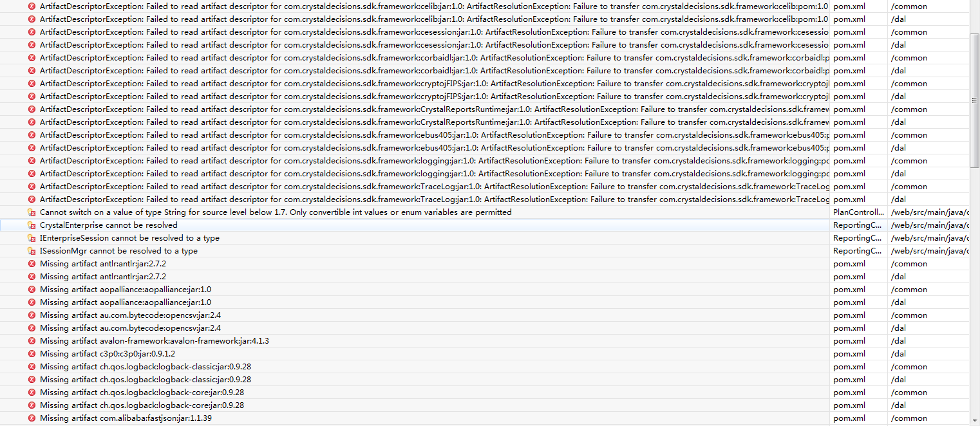Viewport: 980px width, 426px height.
Task: Click error icon of Cannot switch on String row
Action: [x=32, y=212]
